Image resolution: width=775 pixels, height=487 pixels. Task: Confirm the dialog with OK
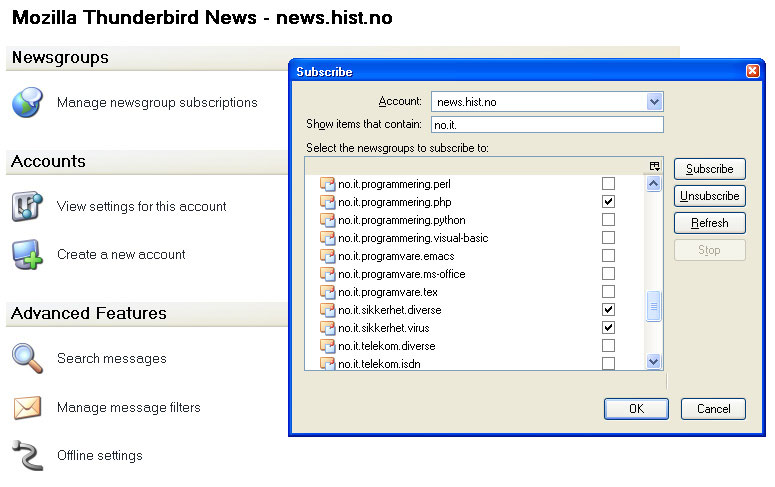pyautogui.click(x=636, y=409)
